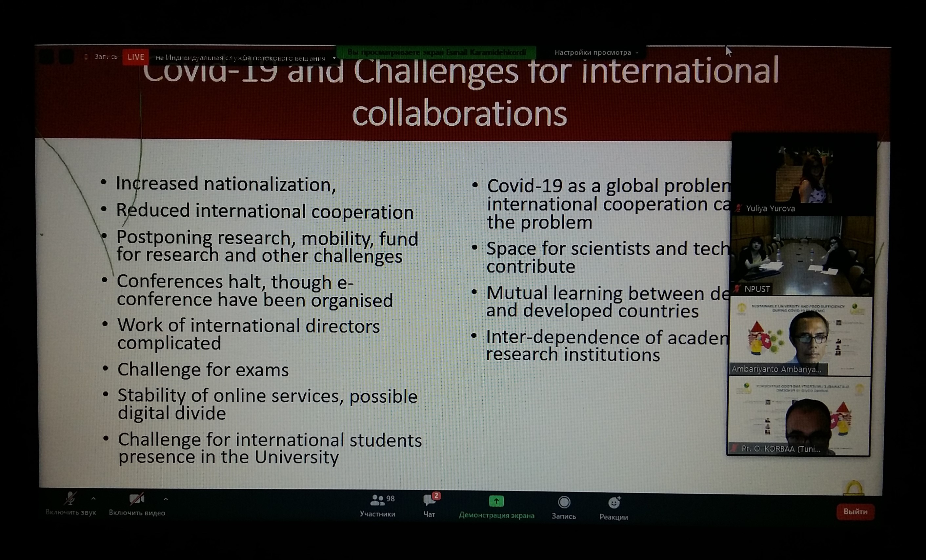Select the NPUST video thumbnail

[802, 255]
